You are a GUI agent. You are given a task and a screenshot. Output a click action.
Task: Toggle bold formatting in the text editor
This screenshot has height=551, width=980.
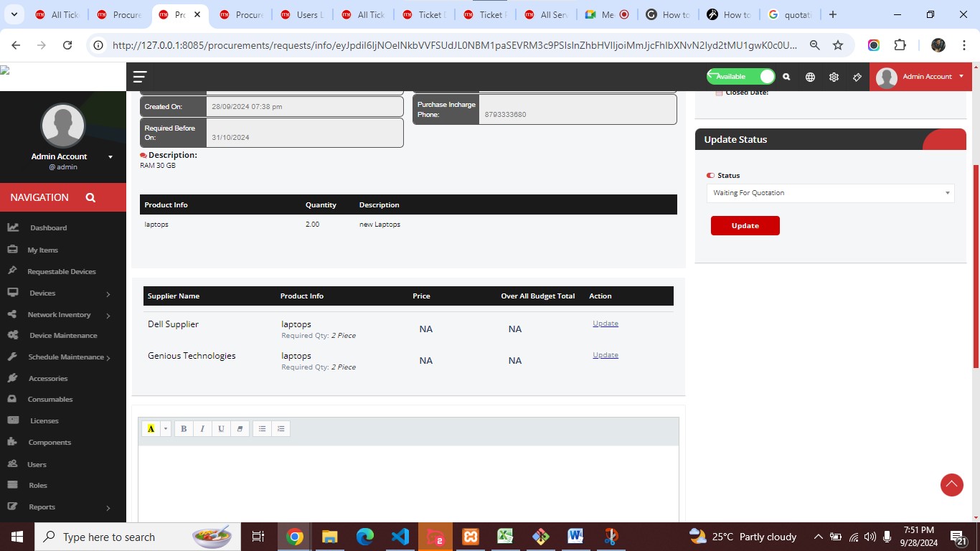point(184,428)
